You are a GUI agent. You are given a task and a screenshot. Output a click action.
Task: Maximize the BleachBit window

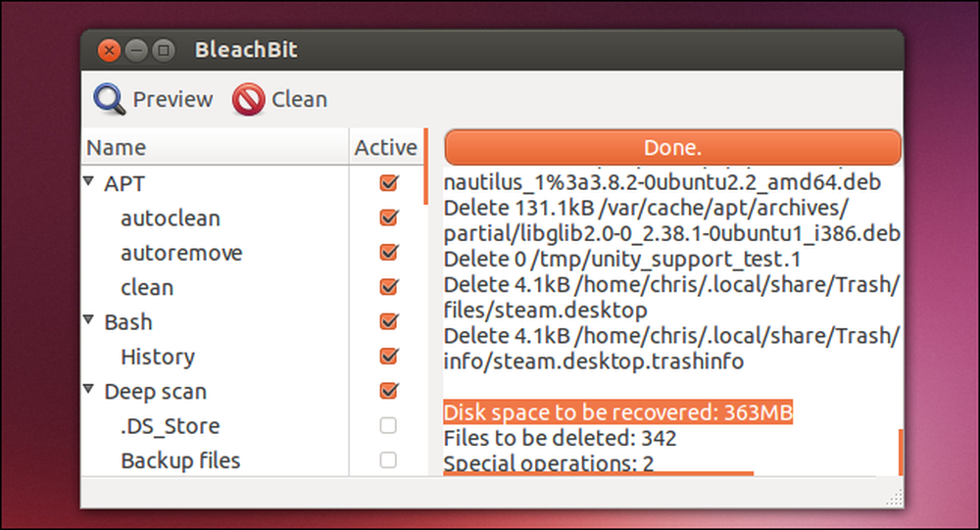coord(164,50)
